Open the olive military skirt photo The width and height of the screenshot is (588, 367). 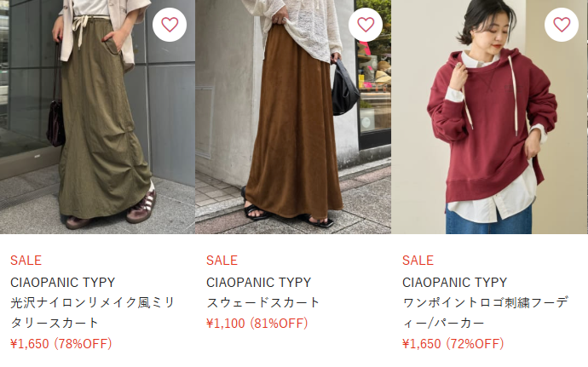click(x=97, y=117)
